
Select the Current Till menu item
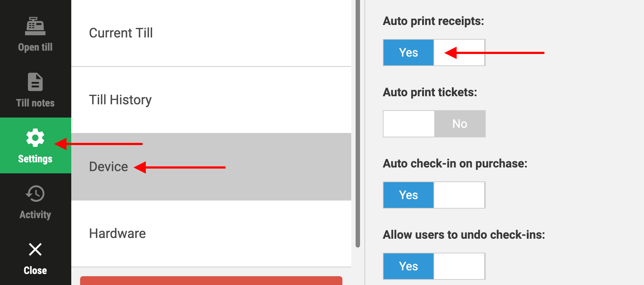point(211,33)
